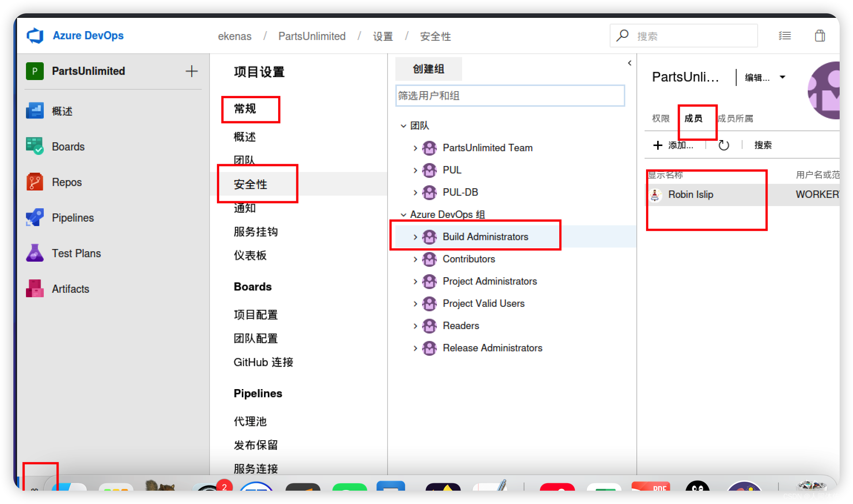Switch to the 成员 tab
Image resolution: width=853 pixels, height=504 pixels.
(693, 118)
